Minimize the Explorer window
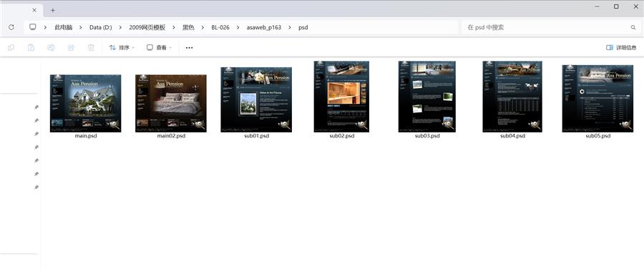 pyautogui.click(x=597, y=6)
